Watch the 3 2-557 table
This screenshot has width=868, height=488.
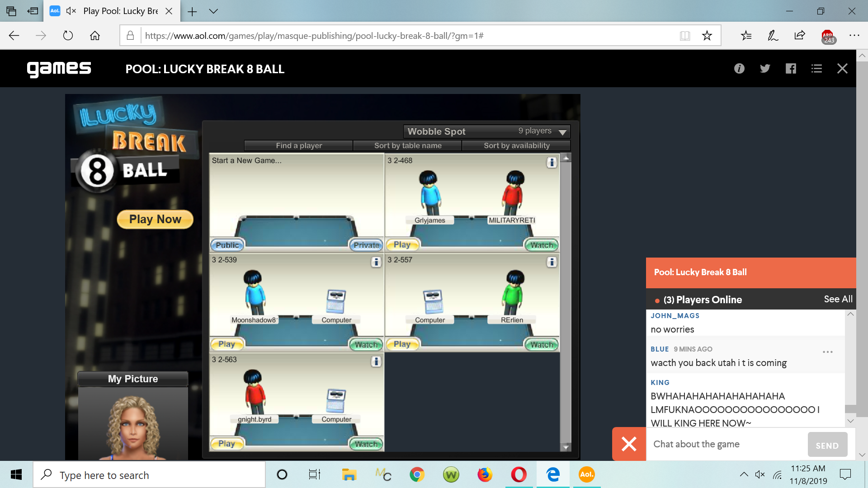[541, 345]
